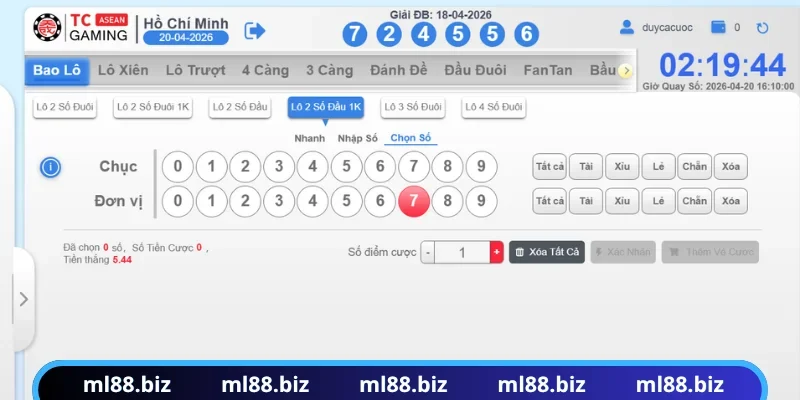The width and height of the screenshot is (800, 400).
Task: Choose the Lô 2 Số Đầu bet type
Action: pos(240,107)
